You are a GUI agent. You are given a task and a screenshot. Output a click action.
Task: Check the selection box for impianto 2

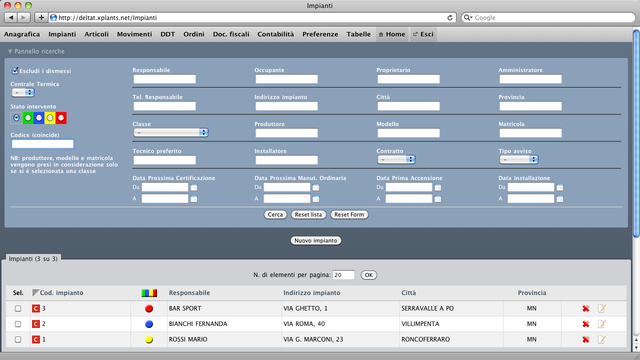click(x=18, y=324)
